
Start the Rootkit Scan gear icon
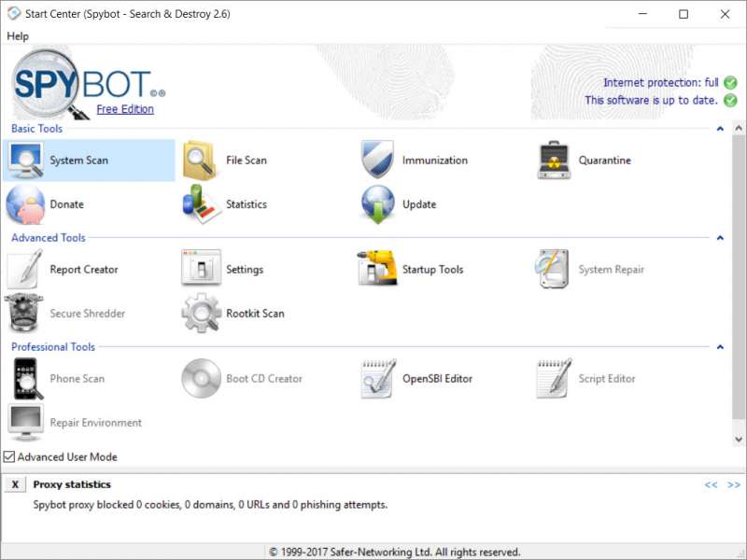[x=201, y=313]
